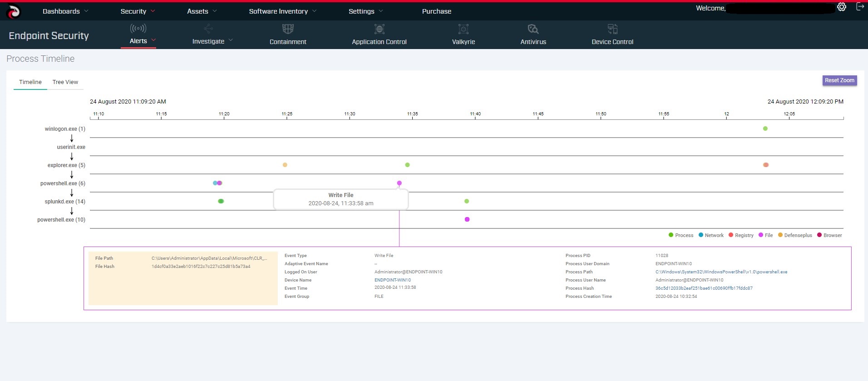Switch to the Tree View tab

coord(65,82)
